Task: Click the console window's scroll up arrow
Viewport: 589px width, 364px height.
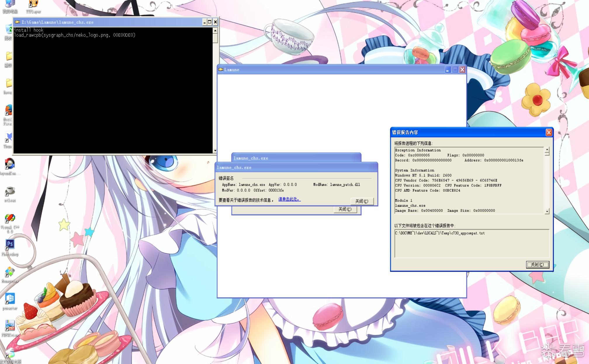Action: pos(215,30)
